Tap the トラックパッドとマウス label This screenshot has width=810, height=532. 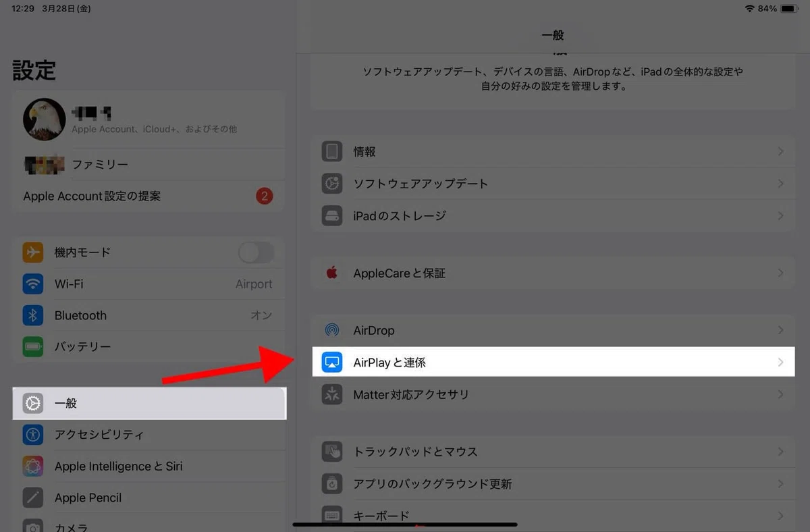415,452
